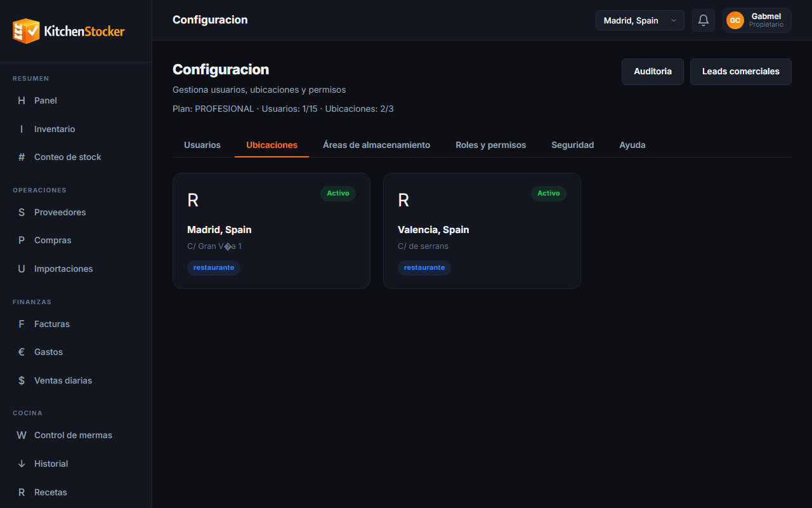Viewport: 812px width, 508px height.
Task: Click the Leads comerciales button
Action: pos(741,72)
